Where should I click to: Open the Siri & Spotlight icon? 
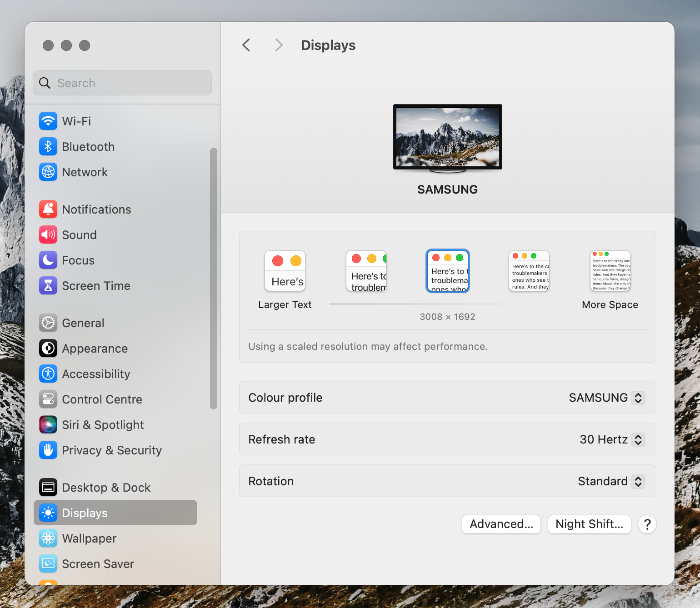click(48, 425)
